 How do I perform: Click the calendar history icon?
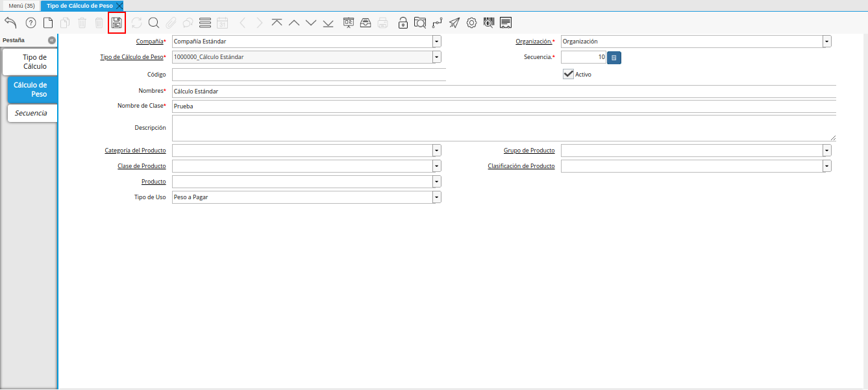pos(222,23)
